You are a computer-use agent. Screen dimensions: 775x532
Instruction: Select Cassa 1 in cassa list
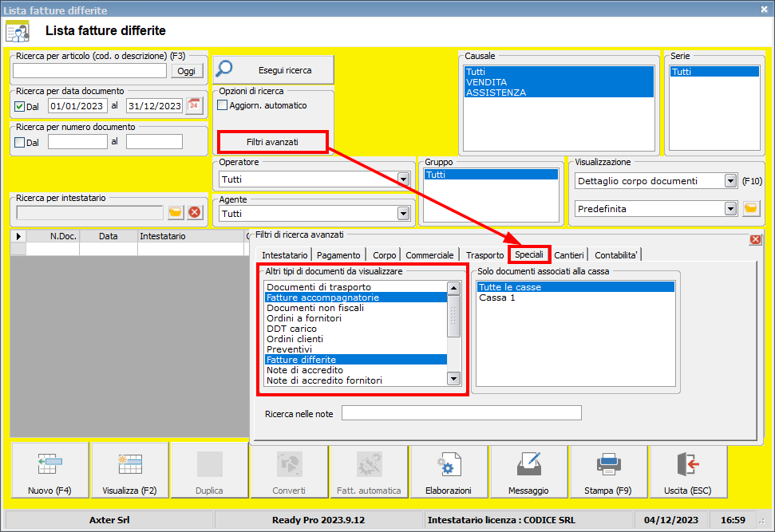click(x=575, y=298)
